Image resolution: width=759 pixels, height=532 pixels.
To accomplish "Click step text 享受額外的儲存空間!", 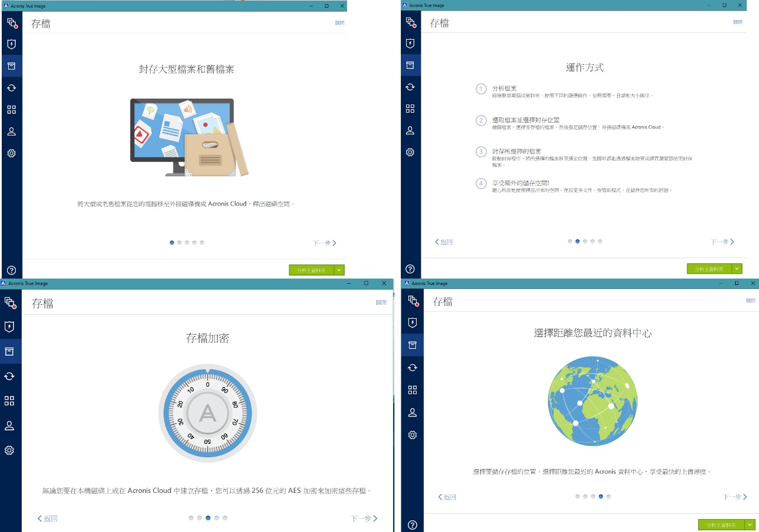I will click(x=521, y=183).
